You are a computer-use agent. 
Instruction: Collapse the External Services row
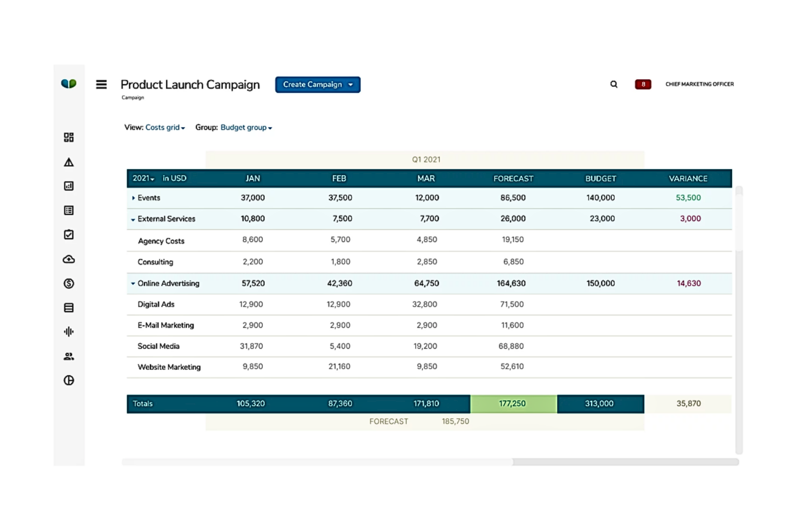tap(133, 219)
